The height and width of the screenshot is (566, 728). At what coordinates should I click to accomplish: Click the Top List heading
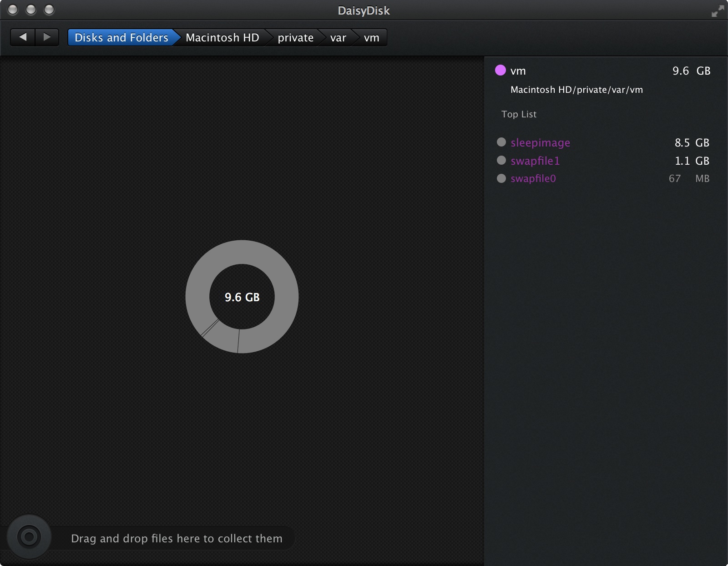click(x=519, y=114)
